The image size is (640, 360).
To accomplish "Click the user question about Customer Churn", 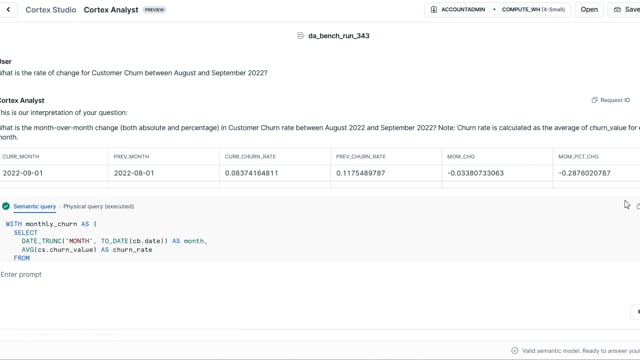I will click(x=133, y=73).
